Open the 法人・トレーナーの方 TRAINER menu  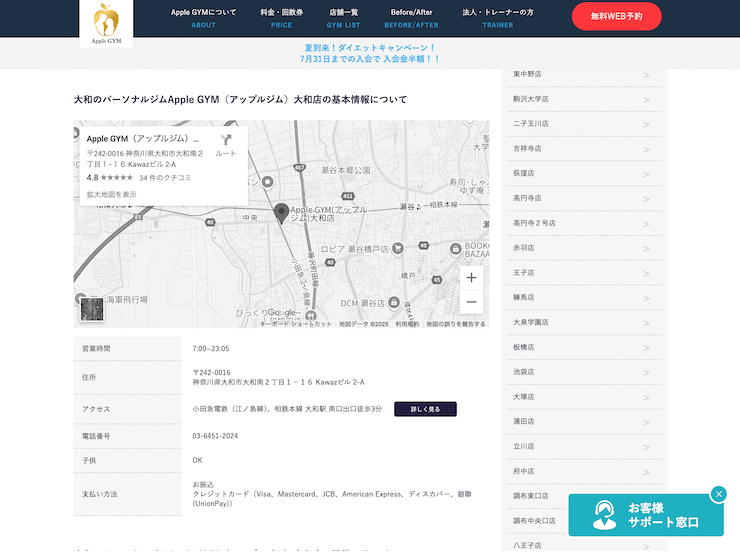(498, 18)
